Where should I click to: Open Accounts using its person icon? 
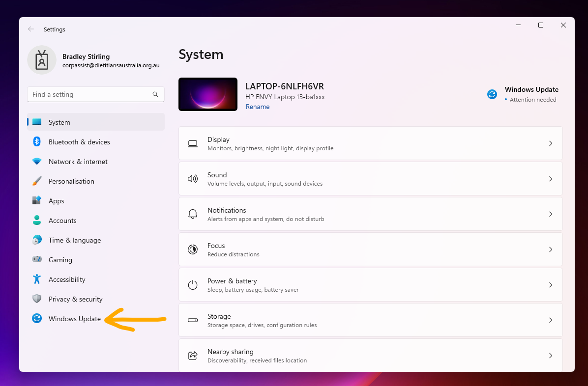37,221
